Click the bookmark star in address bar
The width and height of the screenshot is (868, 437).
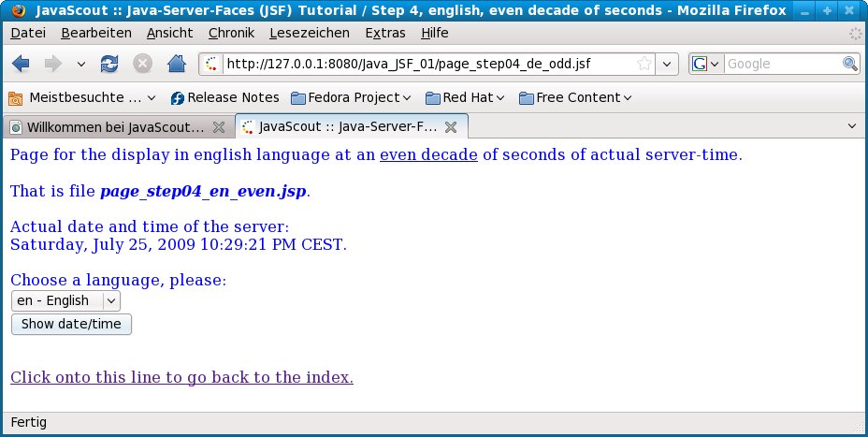[x=644, y=65]
